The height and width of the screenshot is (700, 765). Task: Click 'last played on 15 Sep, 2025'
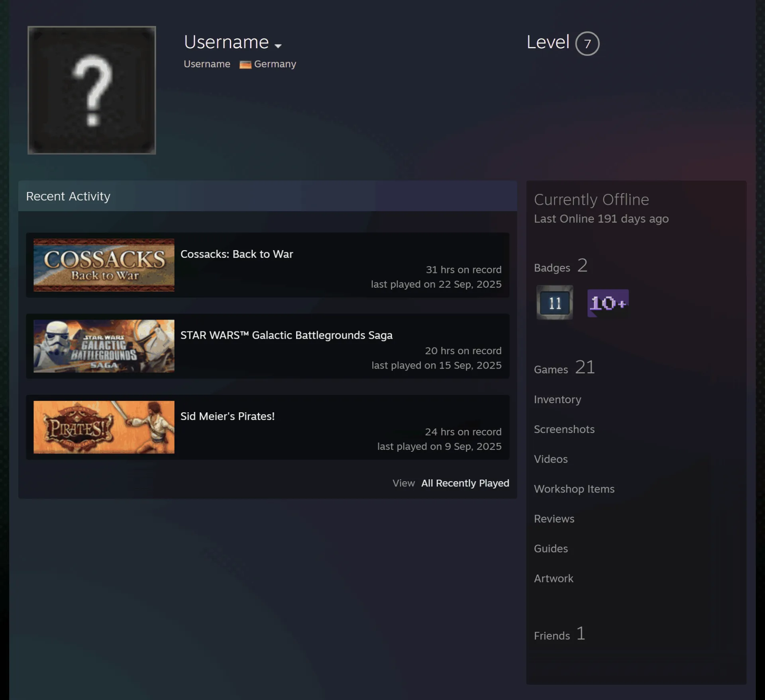(x=436, y=366)
